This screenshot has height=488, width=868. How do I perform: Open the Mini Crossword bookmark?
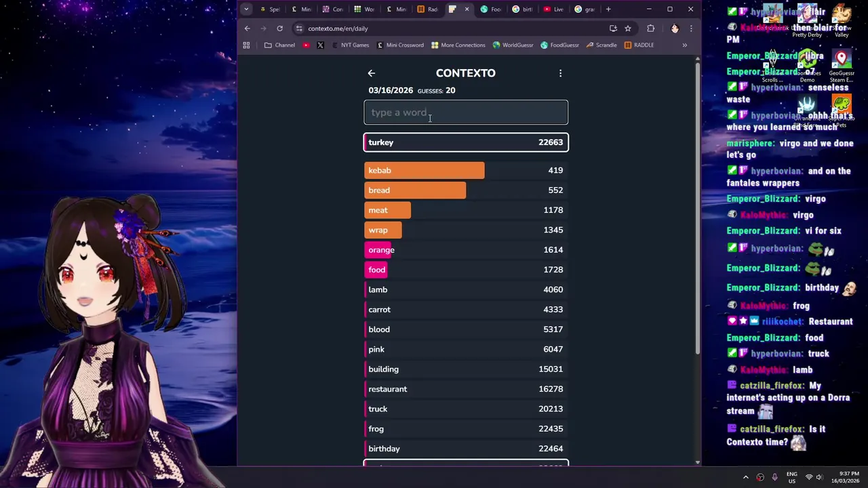[x=399, y=45]
